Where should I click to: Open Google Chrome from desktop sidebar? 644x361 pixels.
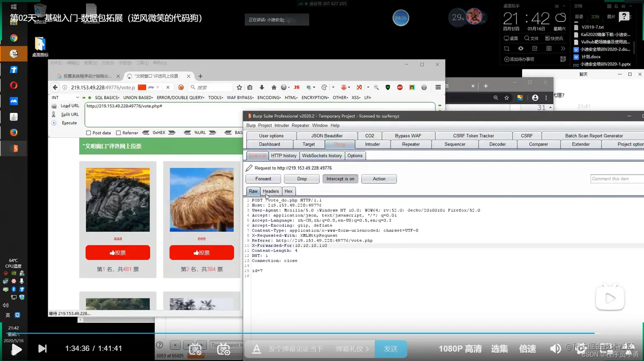click(14, 38)
